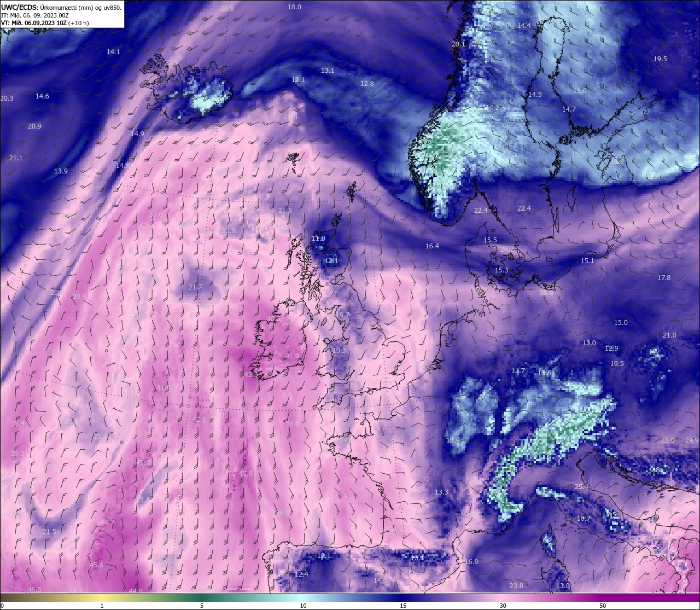
Task: Click the 39.6 value label
Action: pyautogui.click(x=292, y=423)
